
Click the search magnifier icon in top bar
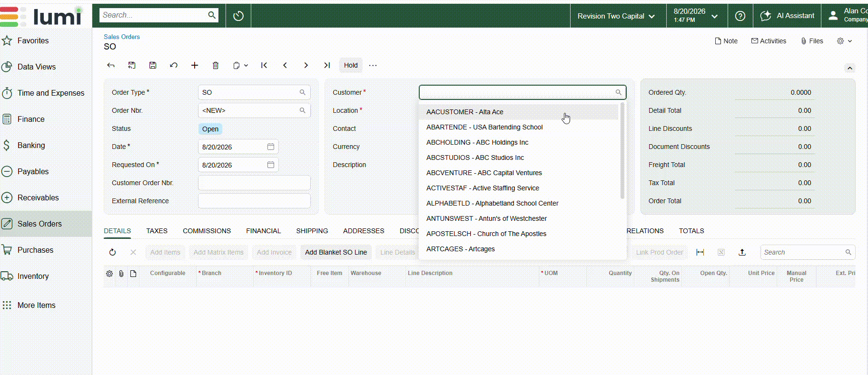pyautogui.click(x=212, y=15)
